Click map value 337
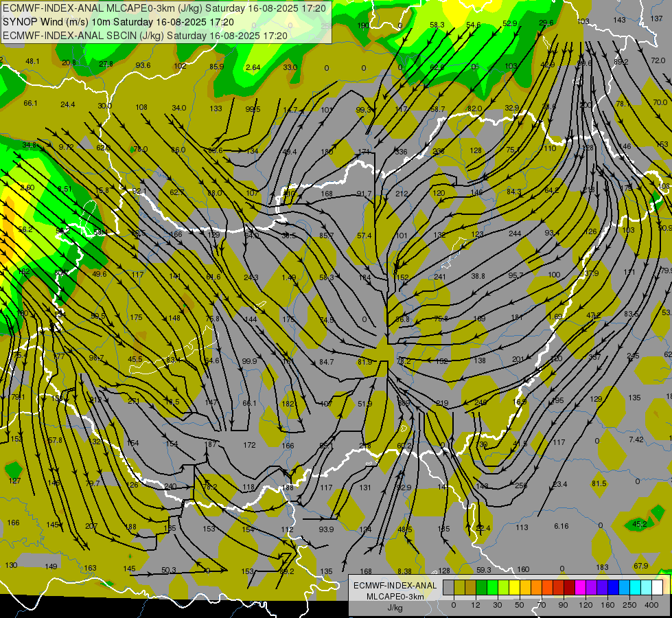The height and width of the screenshot is (618, 672). point(594,357)
